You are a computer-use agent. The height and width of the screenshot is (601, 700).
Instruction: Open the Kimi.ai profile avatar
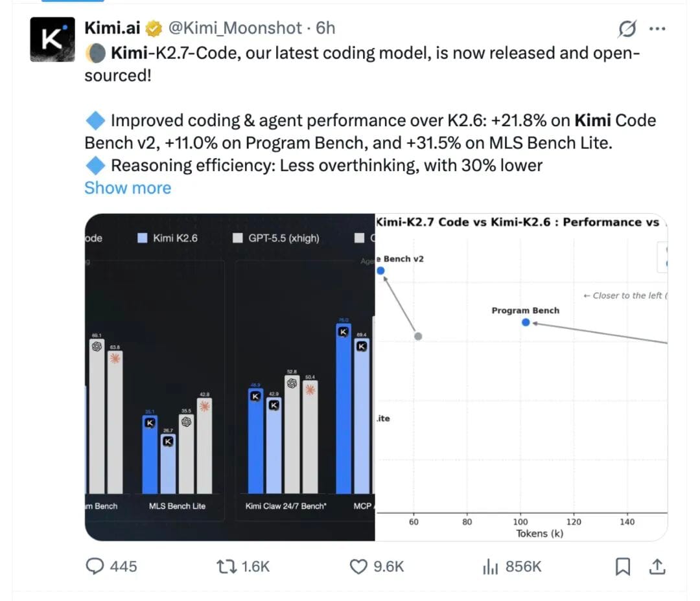coord(52,40)
